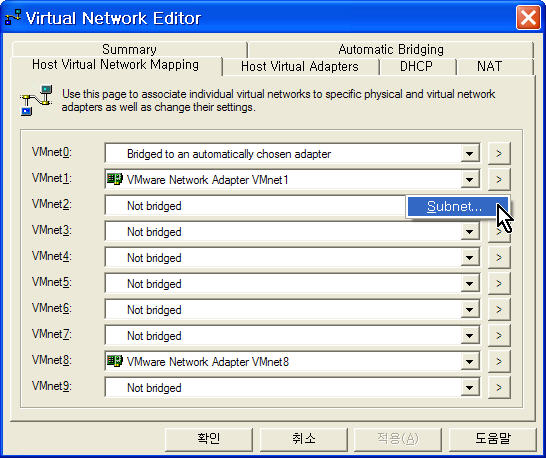Open the VMnet6 settings arrow button
The height and width of the screenshot is (458, 546).
(x=499, y=309)
